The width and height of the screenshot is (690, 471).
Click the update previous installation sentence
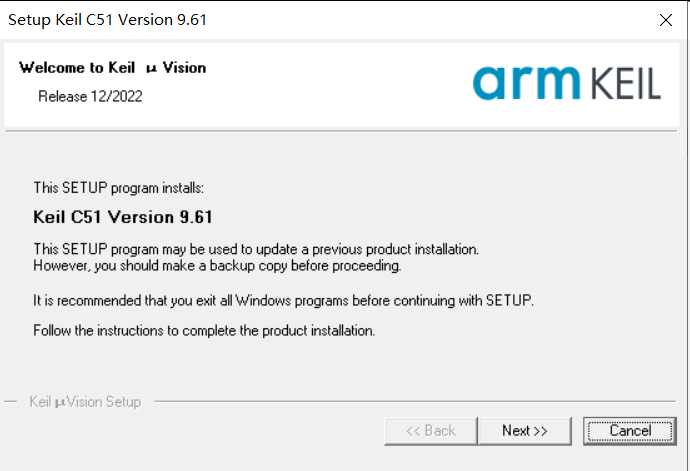[x=256, y=249]
